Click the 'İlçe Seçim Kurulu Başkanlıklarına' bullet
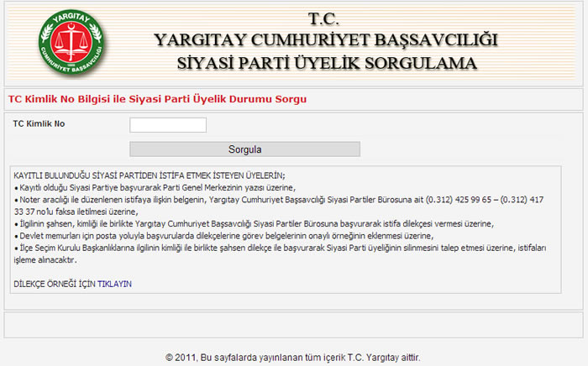This screenshot has width=588, height=366. tap(280, 254)
